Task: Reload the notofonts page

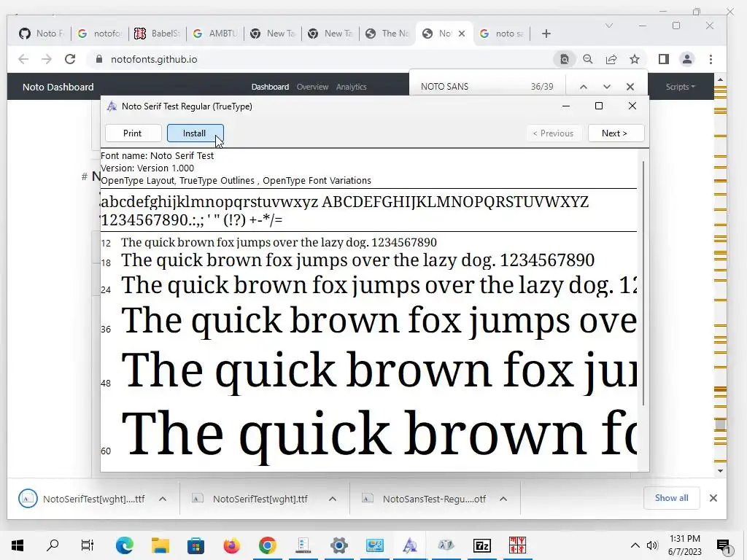Action: click(70, 59)
